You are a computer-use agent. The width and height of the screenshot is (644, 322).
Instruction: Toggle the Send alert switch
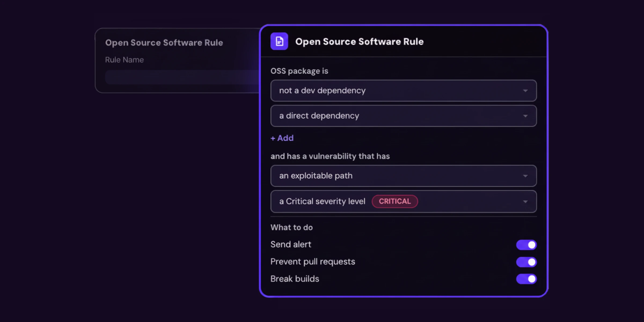pyautogui.click(x=526, y=245)
